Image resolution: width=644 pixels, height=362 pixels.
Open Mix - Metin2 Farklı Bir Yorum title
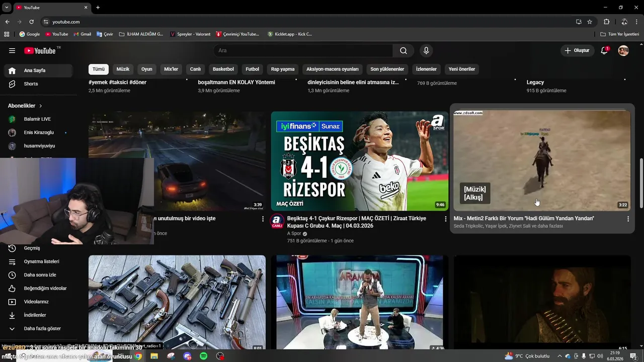pos(524,219)
